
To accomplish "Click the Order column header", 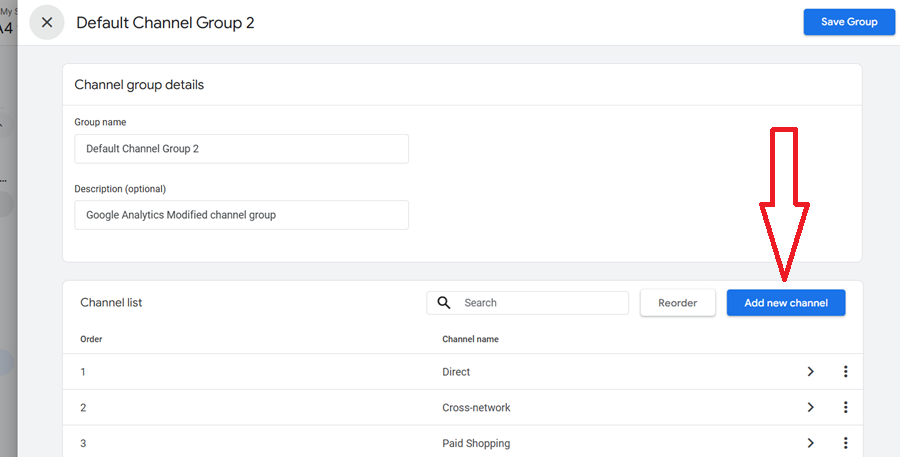I will pos(91,339).
